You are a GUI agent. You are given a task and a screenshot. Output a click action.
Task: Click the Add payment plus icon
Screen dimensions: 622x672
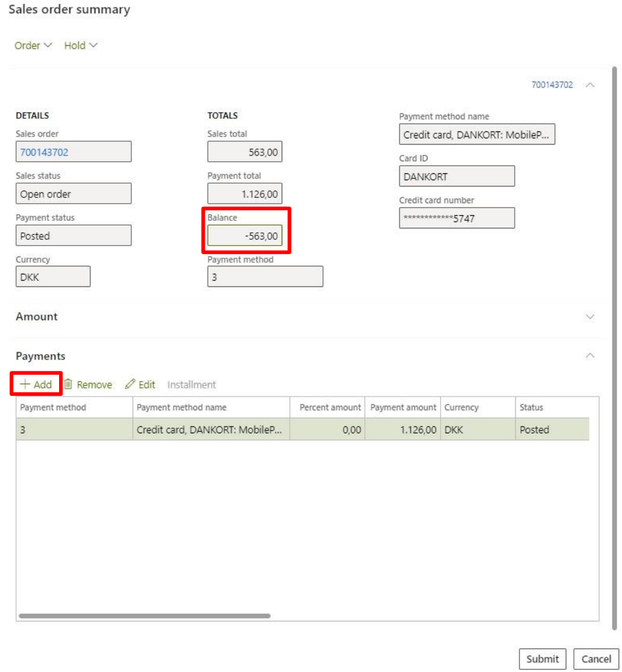click(x=25, y=384)
